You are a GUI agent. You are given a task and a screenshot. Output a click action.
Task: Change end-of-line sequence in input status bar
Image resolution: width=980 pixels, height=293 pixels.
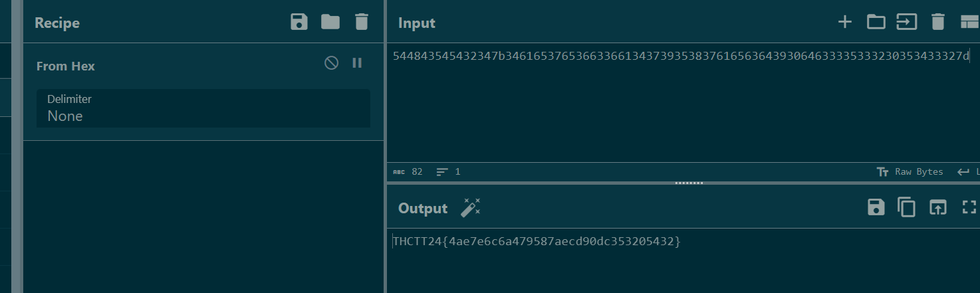click(x=969, y=172)
